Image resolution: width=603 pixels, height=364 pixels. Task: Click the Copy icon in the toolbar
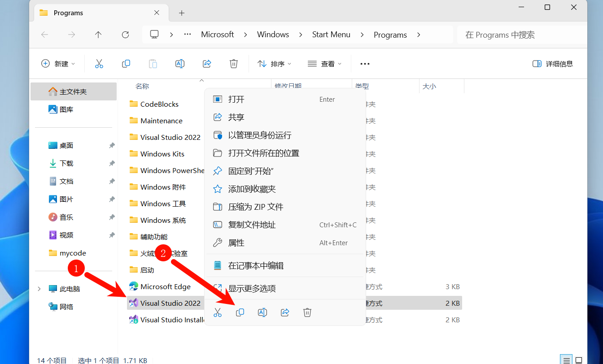click(x=126, y=64)
